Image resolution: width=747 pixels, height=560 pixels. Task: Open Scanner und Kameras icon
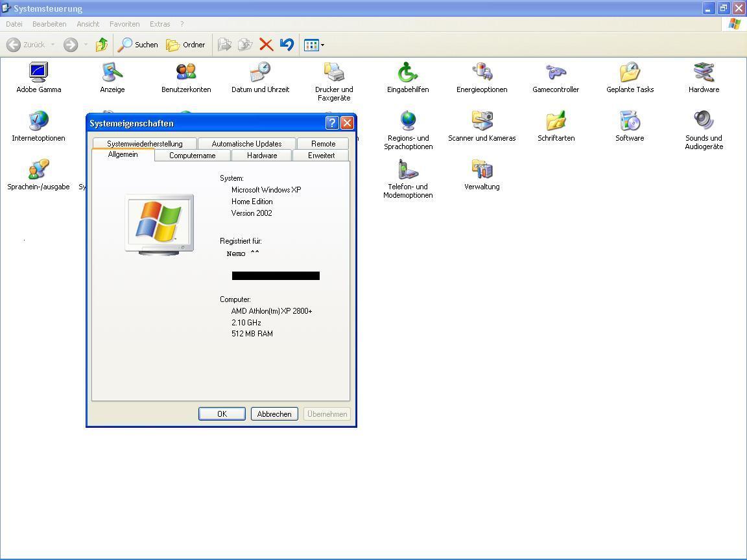(x=482, y=121)
